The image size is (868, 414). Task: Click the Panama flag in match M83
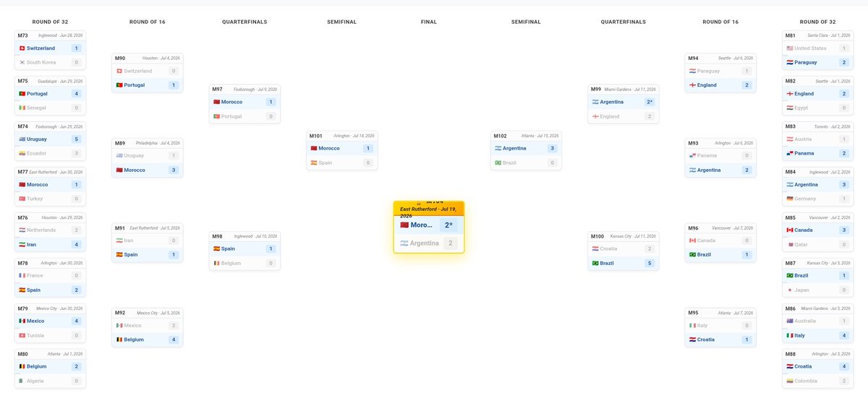pos(790,153)
